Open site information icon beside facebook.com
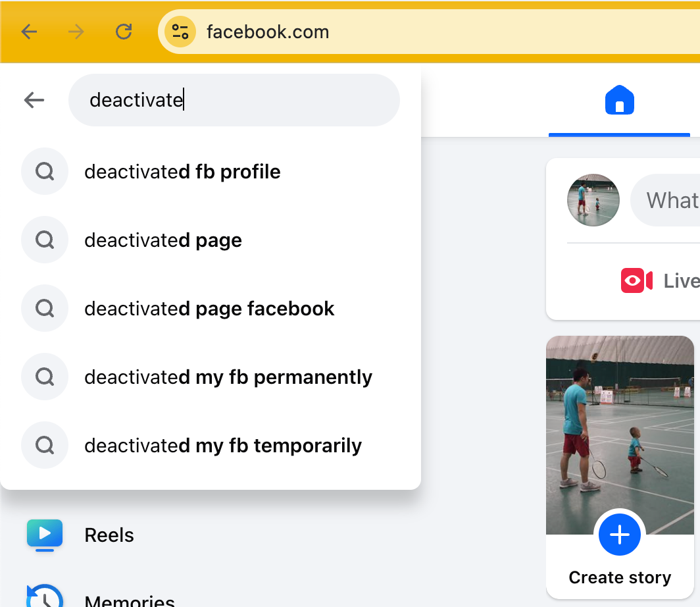 (x=180, y=32)
